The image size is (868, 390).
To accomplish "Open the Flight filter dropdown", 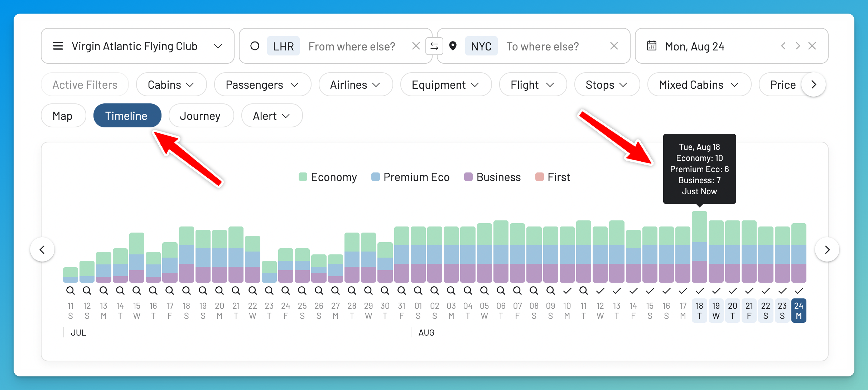I will pos(533,84).
